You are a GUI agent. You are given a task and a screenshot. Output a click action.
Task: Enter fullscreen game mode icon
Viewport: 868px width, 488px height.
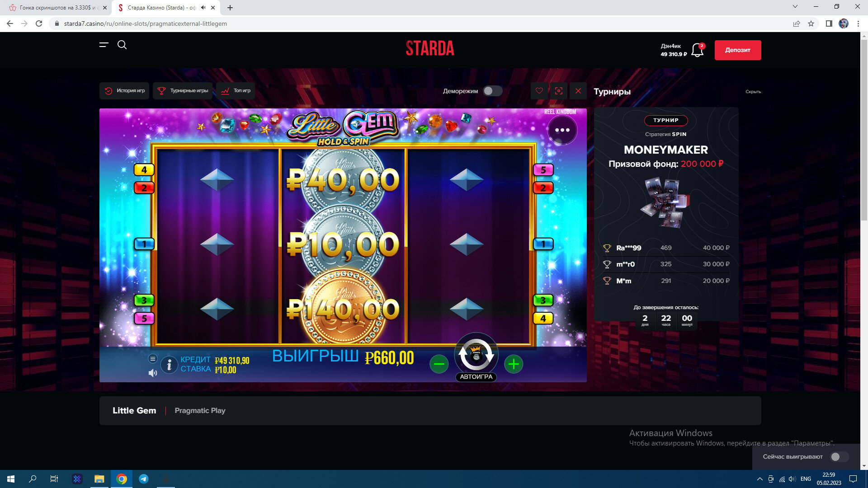click(559, 91)
